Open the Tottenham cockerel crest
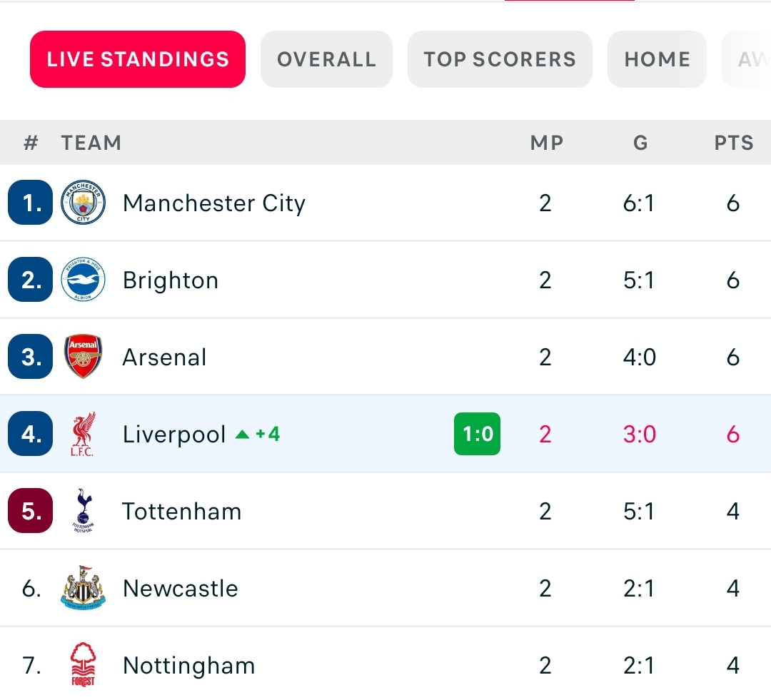 83,510
